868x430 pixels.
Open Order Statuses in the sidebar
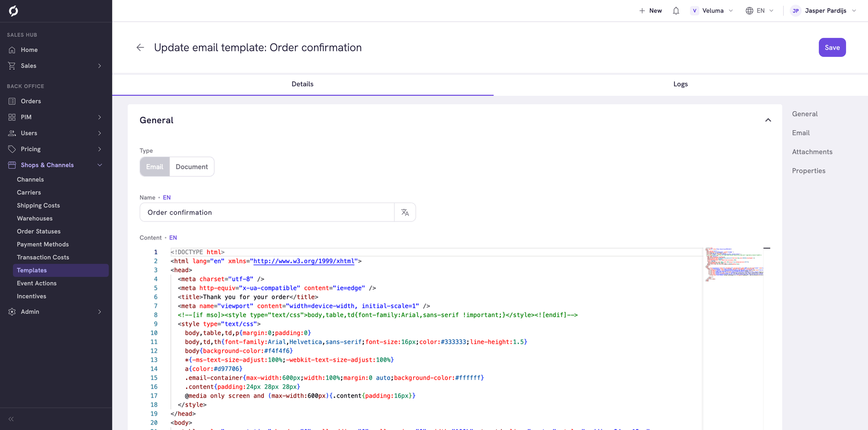[38, 231]
